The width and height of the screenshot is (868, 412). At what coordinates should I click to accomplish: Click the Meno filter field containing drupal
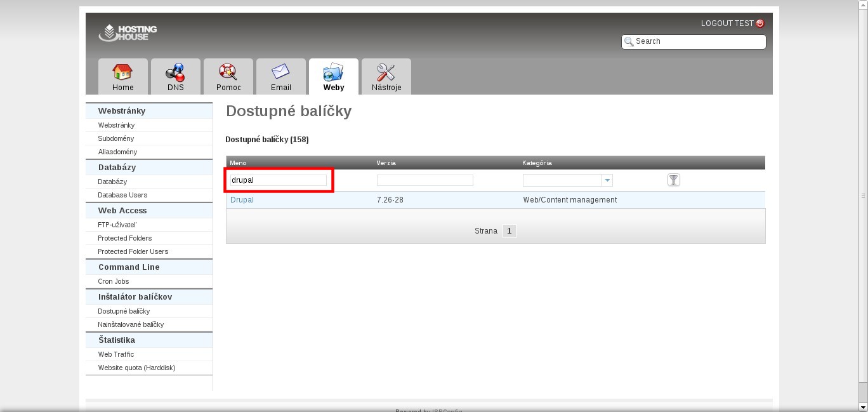279,180
